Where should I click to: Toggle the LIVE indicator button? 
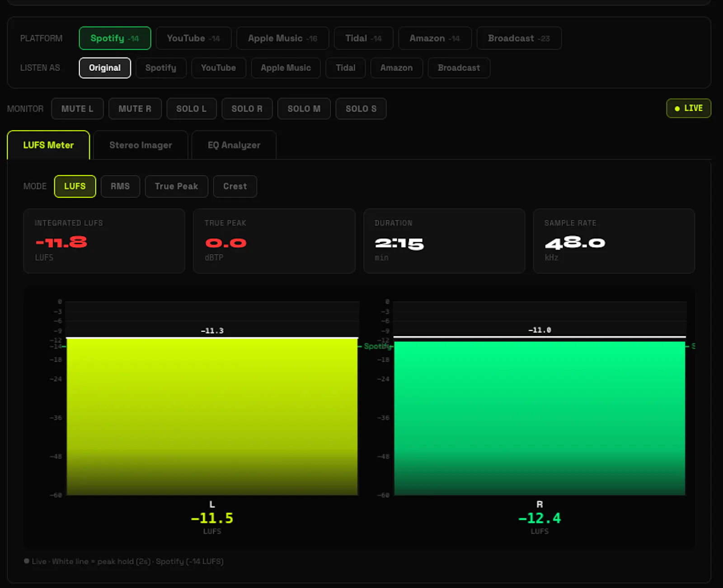click(x=689, y=108)
